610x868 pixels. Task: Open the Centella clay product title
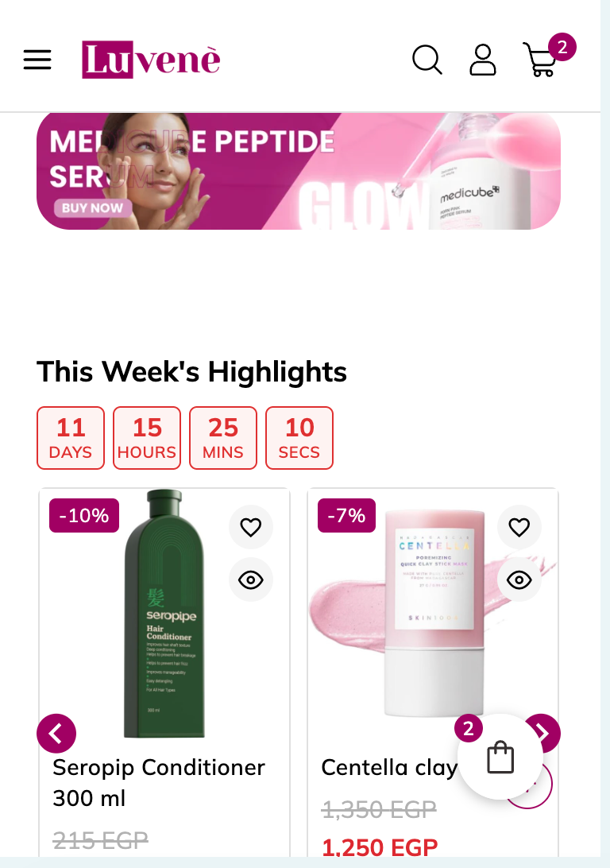tap(389, 768)
